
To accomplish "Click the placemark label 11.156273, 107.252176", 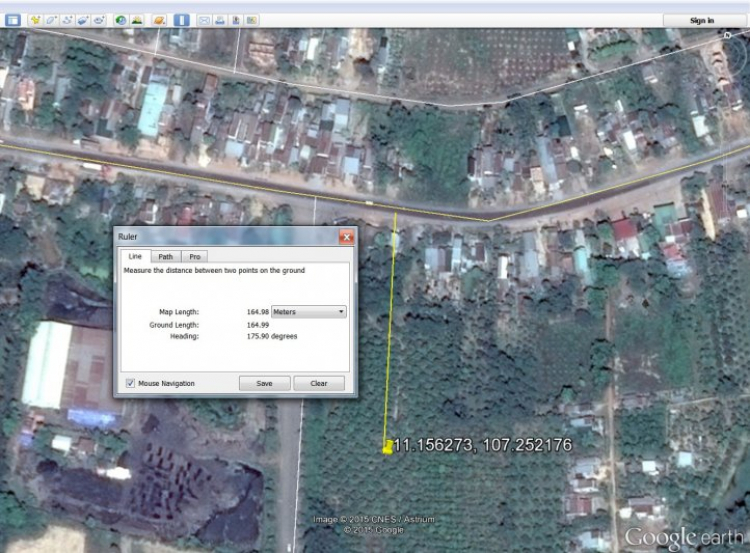I will 483,445.
